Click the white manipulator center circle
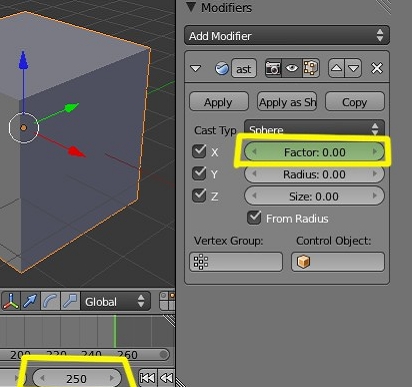The width and height of the screenshot is (412, 387). pos(23,128)
